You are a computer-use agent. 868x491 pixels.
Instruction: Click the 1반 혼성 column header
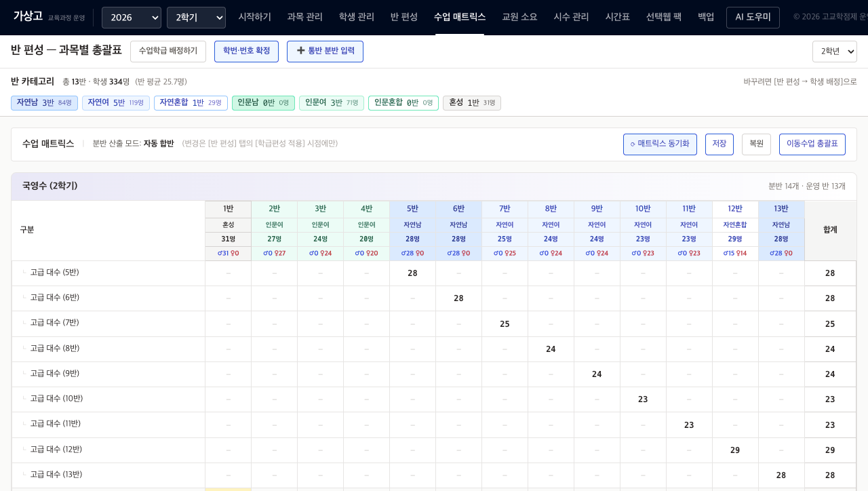click(x=228, y=231)
